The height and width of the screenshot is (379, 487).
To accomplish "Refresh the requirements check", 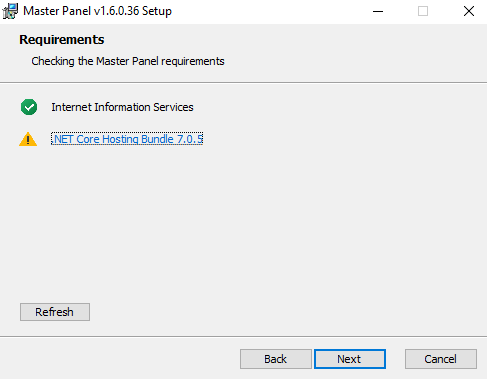I will [55, 312].
